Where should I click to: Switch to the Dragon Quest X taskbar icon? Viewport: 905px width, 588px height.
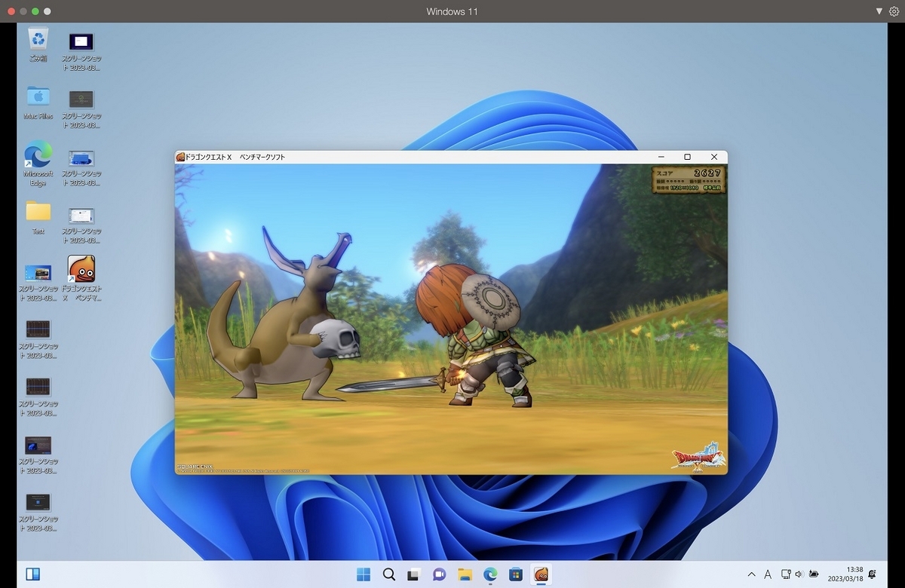point(541,574)
